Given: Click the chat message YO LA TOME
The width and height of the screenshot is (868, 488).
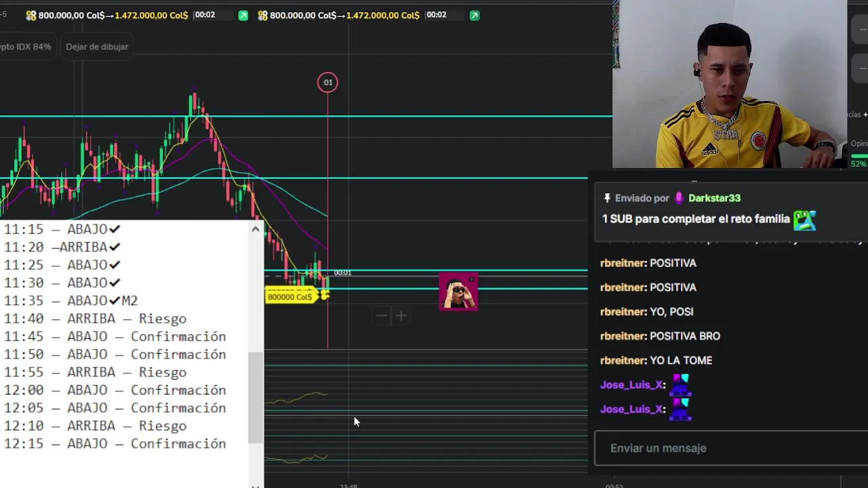Looking at the screenshot, I should 681,361.
